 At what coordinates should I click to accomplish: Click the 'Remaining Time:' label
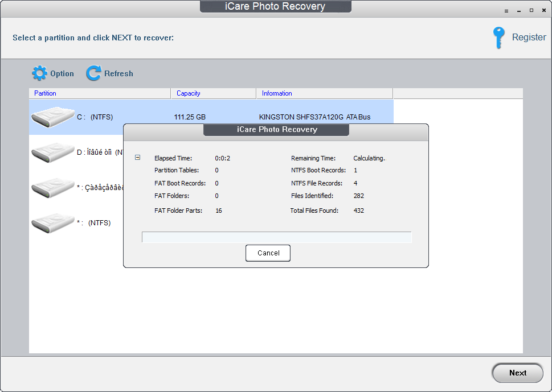click(x=313, y=158)
